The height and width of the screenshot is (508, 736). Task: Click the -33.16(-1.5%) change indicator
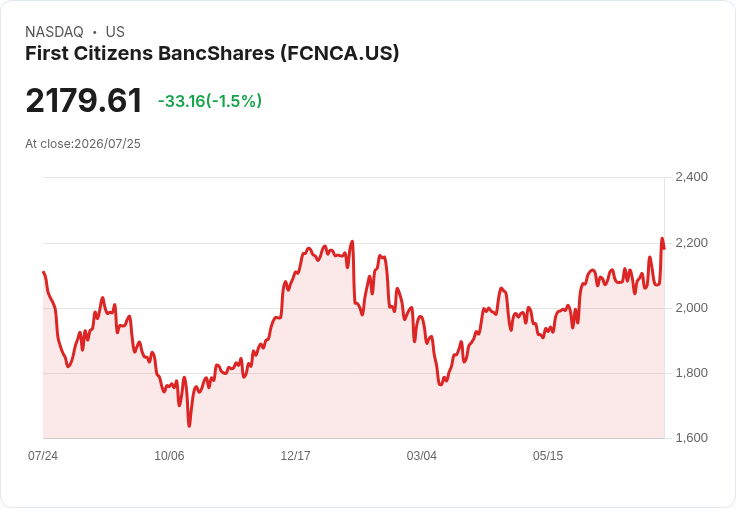click(x=210, y=101)
